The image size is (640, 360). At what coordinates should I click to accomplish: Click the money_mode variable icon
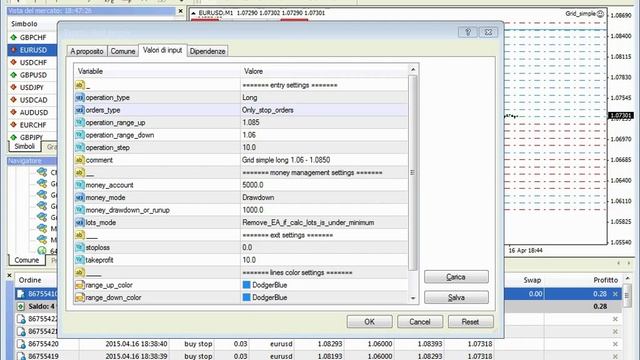click(80, 198)
